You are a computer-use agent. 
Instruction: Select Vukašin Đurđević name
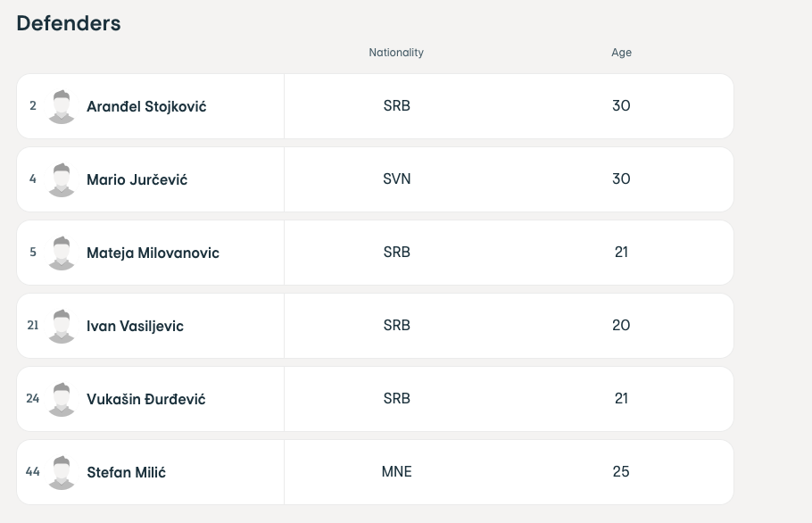pos(146,399)
